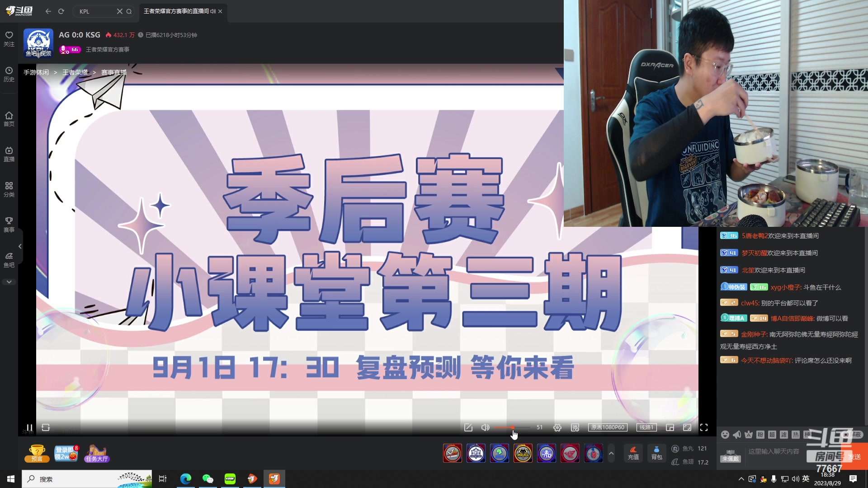
Task: Mute the tab using its speaker icon
Action: [x=213, y=11]
